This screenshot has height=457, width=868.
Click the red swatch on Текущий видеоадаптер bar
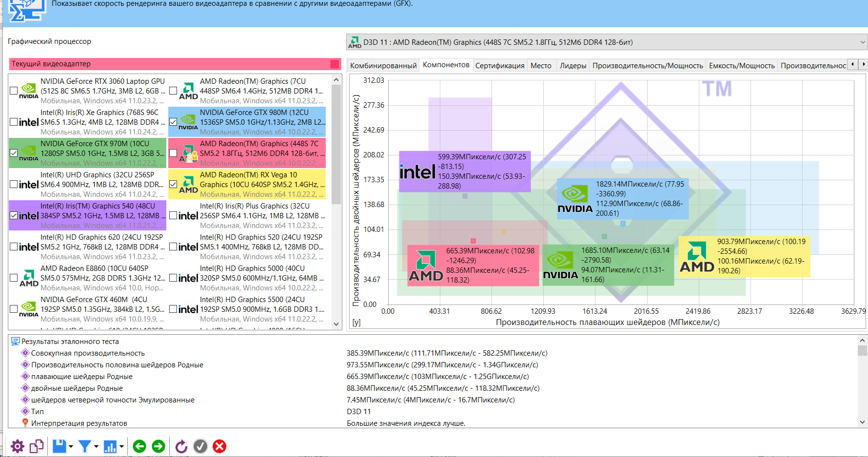coord(335,64)
